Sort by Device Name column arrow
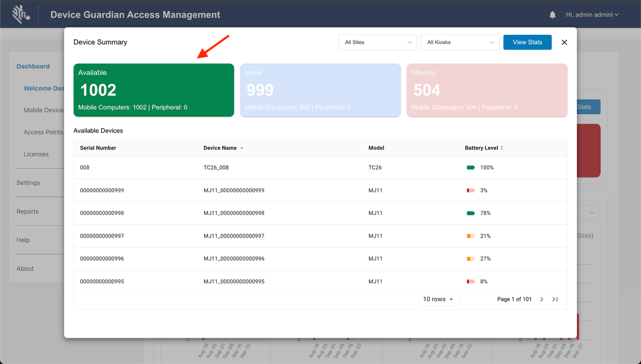Viewport: 641px width, 364px height. coord(242,148)
